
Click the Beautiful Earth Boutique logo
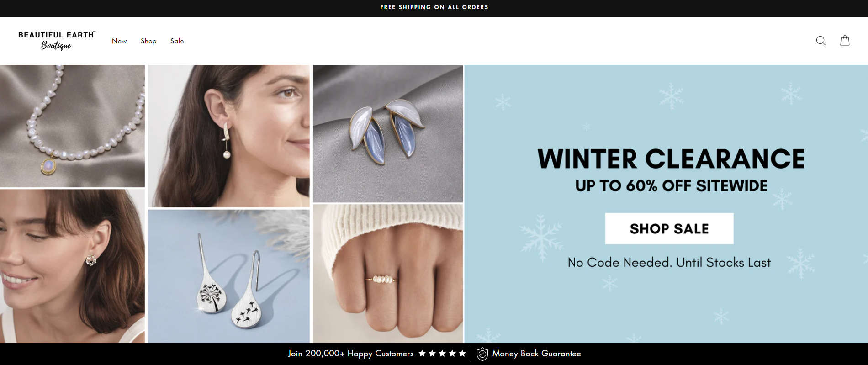57,41
